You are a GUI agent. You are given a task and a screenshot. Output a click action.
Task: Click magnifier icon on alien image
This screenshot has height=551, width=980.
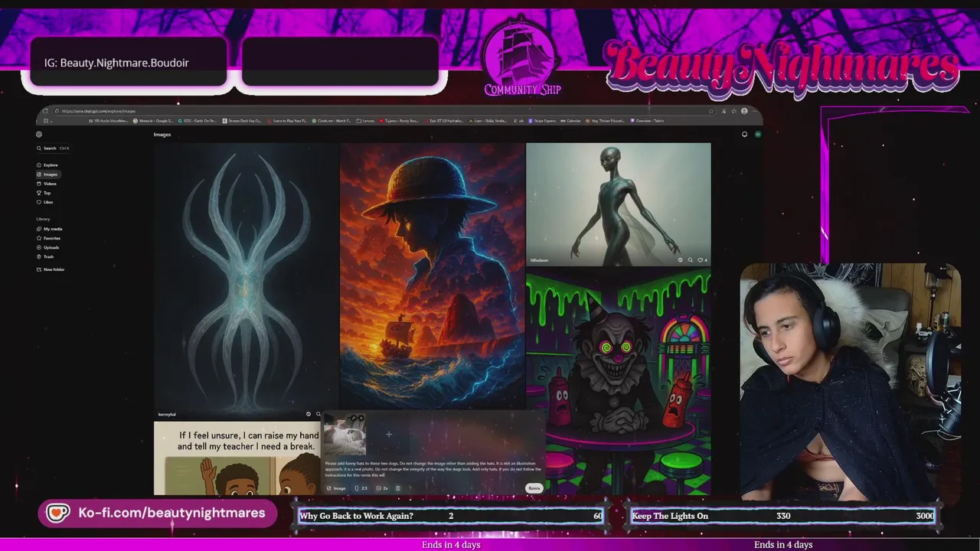pyautogui.click(x=690, y=260)
